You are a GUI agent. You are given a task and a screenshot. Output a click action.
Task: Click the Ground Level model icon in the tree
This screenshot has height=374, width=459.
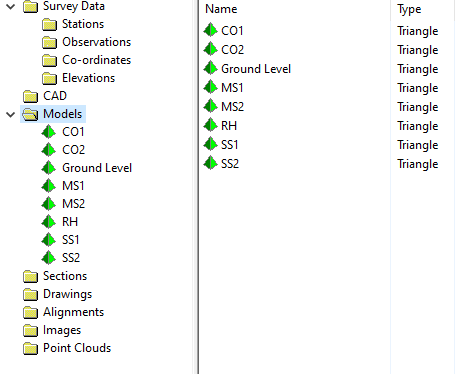(49, 168)
